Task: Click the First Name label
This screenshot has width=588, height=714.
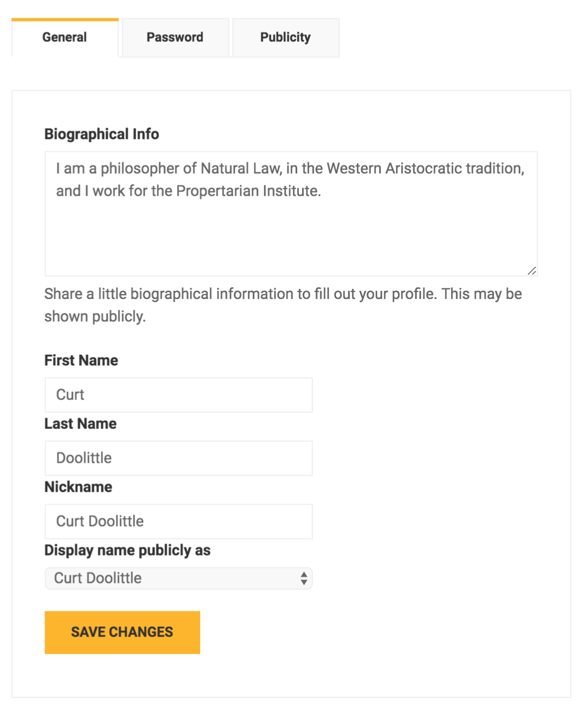Action: (81, 360)
